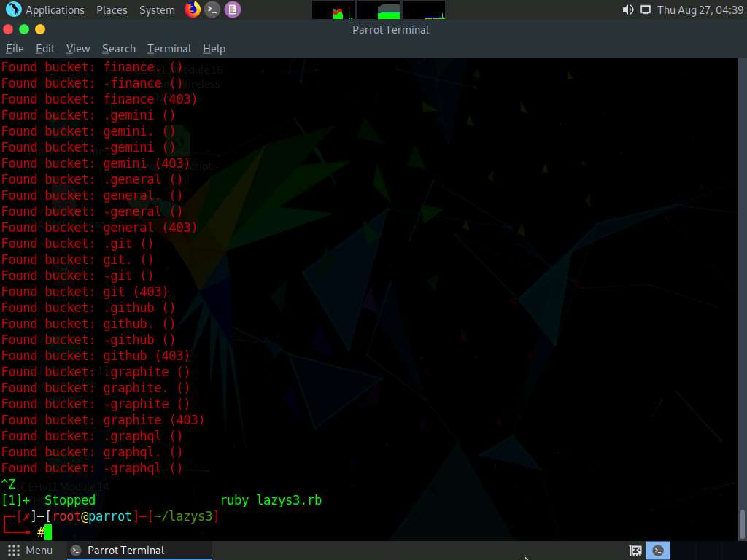This screenshot has height=560, width=747.
Task: Open the File menu in Parrot Terminal
Action: coord(15,48)
